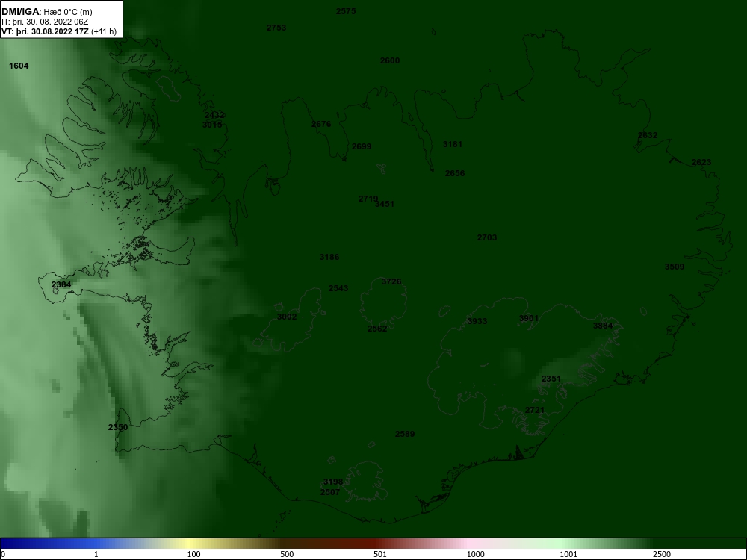
Task: Select the 2699 map label
Action: 362,146
